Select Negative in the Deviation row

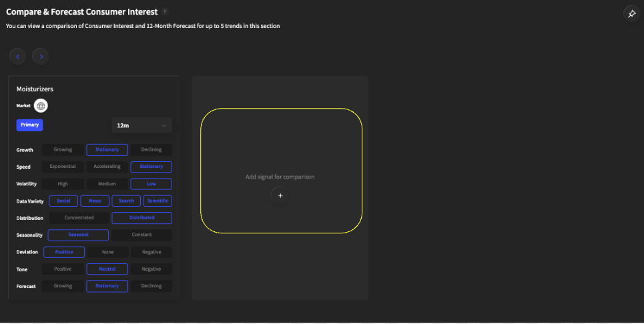pyautogui.click(x=151, y=252)
